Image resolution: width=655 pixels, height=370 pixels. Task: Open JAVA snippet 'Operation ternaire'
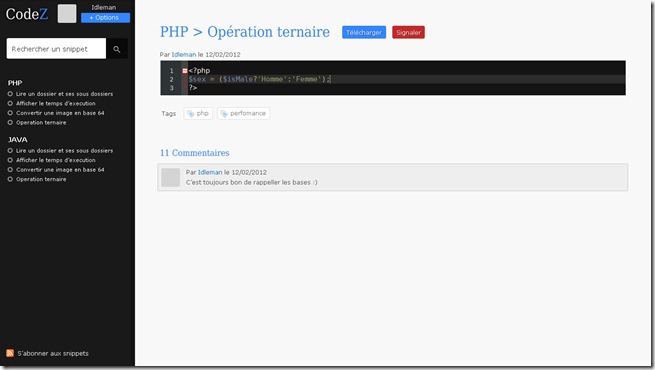click(41, 180)
